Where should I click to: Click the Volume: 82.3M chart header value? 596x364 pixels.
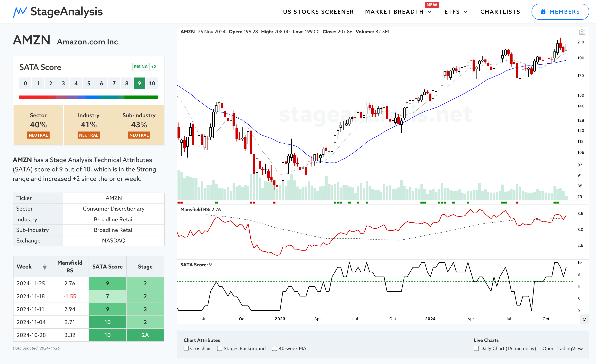pyautogui.click(x=372, y=32)
